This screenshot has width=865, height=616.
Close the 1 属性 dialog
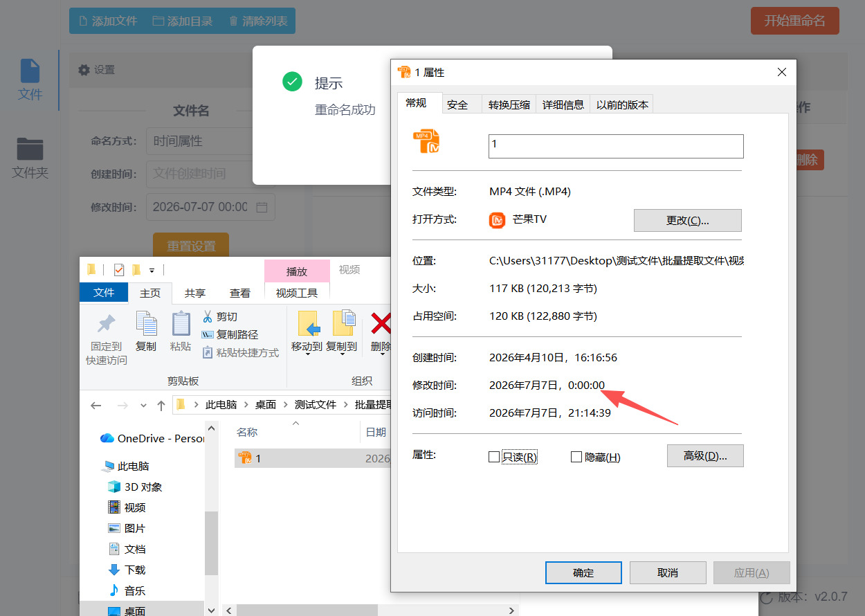coord(782,72)
